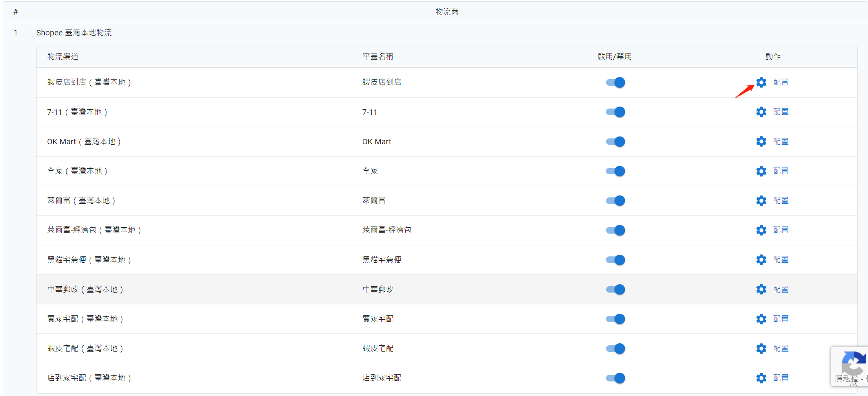This screenshot has height=396, width=868.
Task: Disable the 蝦皮店到店 logistics channel toggle
Action: coord(615,82)
